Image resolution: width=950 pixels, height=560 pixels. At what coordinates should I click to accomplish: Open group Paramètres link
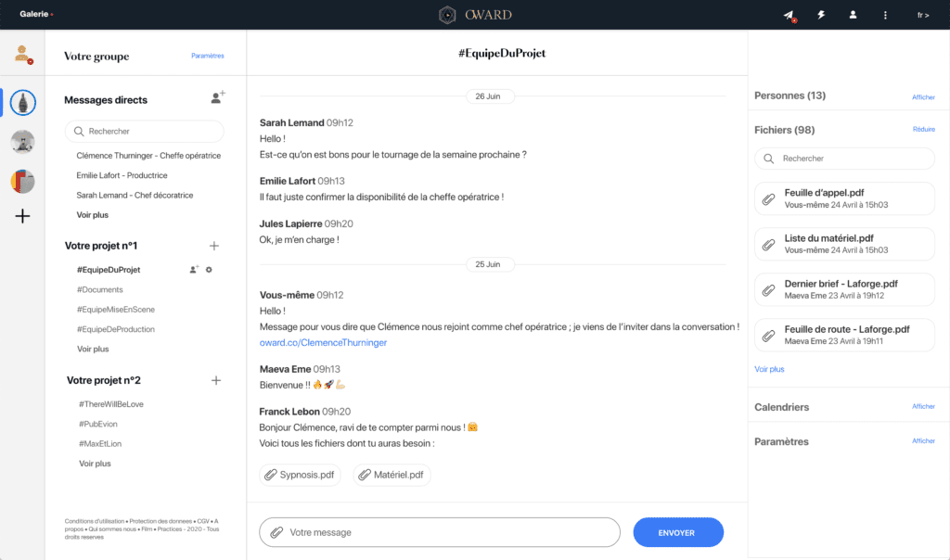207,56
